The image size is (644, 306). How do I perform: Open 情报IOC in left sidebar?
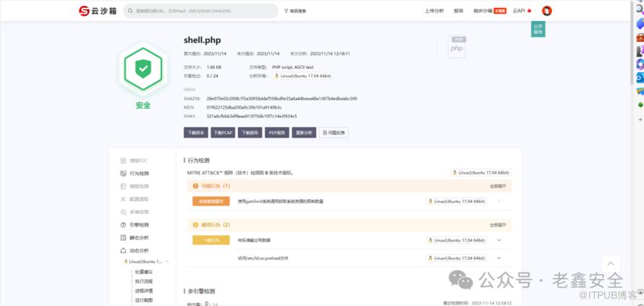point(134,161)
